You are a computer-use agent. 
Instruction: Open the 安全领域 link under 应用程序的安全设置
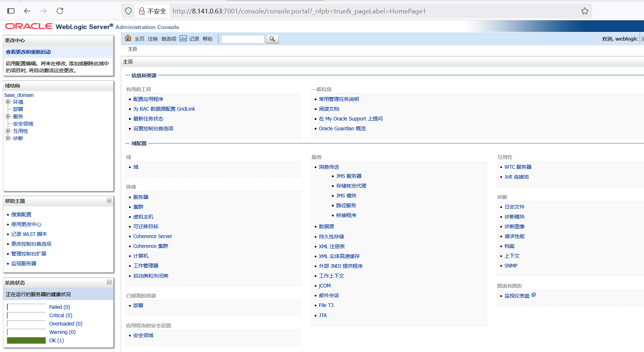tap(143, 335)
